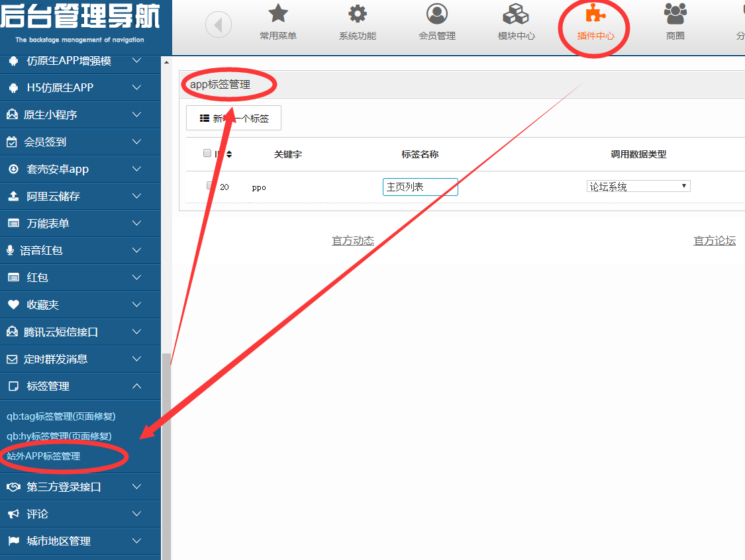Select the 插件中心 puzzle icon

[595, 14]
